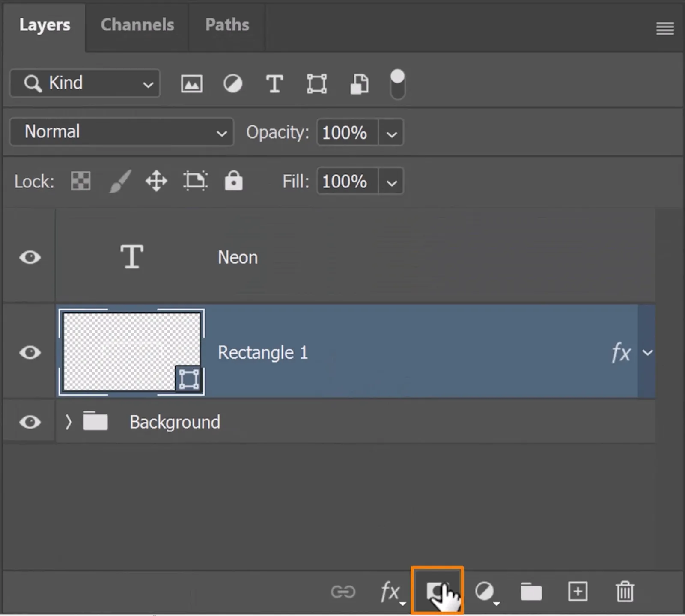Open the layer style fx menu
This screenshot has height=616, width=685.
(x=391, y=592)
